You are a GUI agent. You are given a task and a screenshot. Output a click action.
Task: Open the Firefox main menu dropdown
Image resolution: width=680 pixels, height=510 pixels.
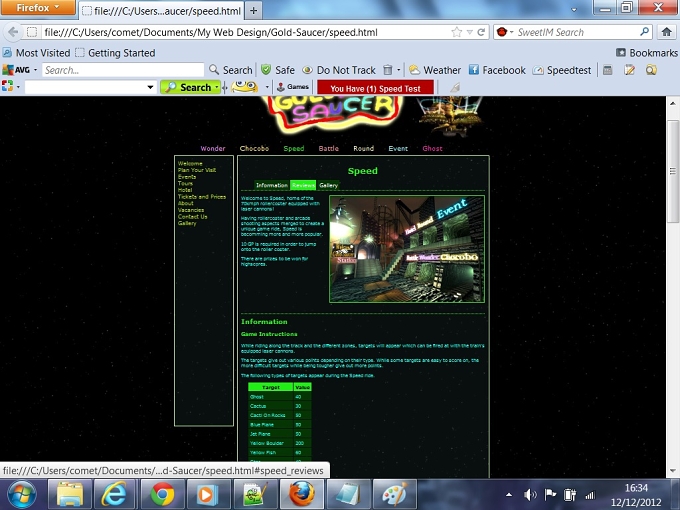click(38, 7)
